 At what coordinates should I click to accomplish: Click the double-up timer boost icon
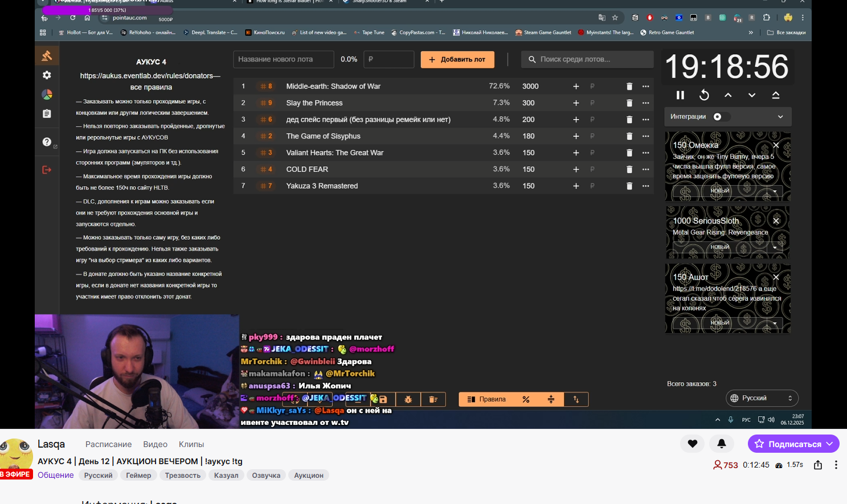coord(776,95)
